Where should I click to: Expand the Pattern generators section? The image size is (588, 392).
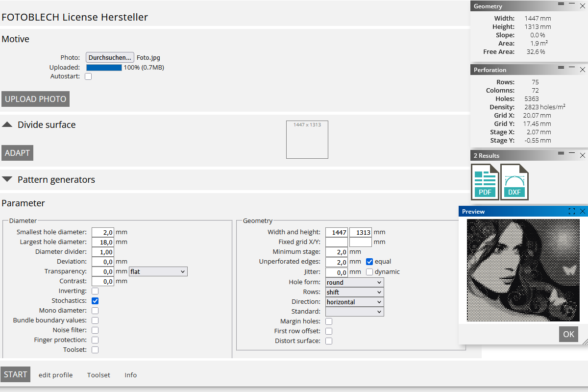[x=7, y=179]
